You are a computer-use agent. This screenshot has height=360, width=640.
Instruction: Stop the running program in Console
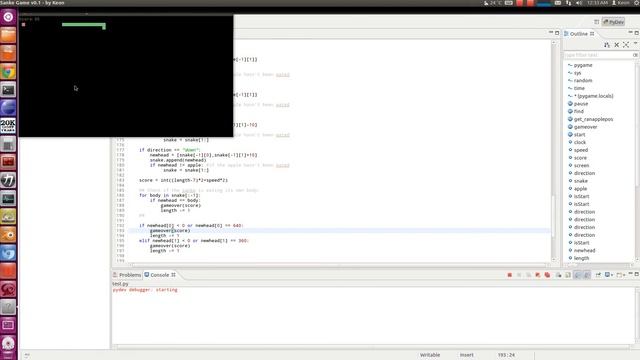coord(509,275)
